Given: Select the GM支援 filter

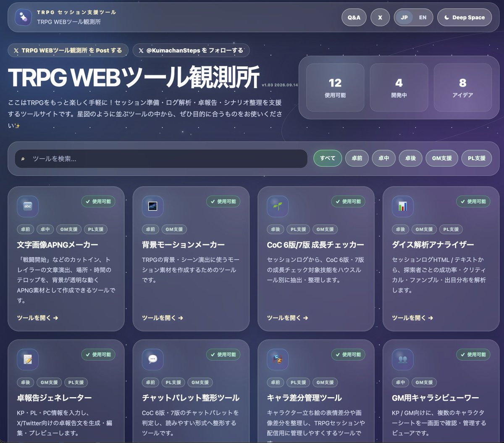Looking at the screenshot, I should tap(442, 158).
